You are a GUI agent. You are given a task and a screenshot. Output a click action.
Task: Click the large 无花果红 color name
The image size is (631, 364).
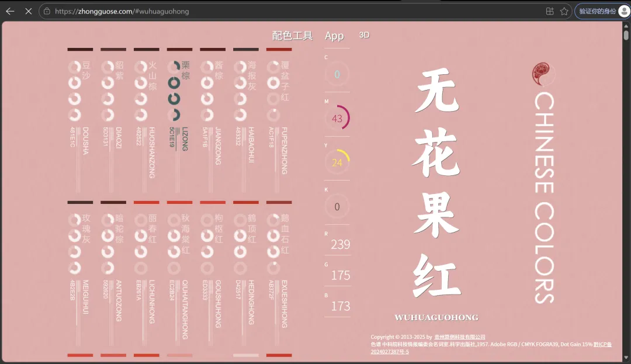coord(436,183)
